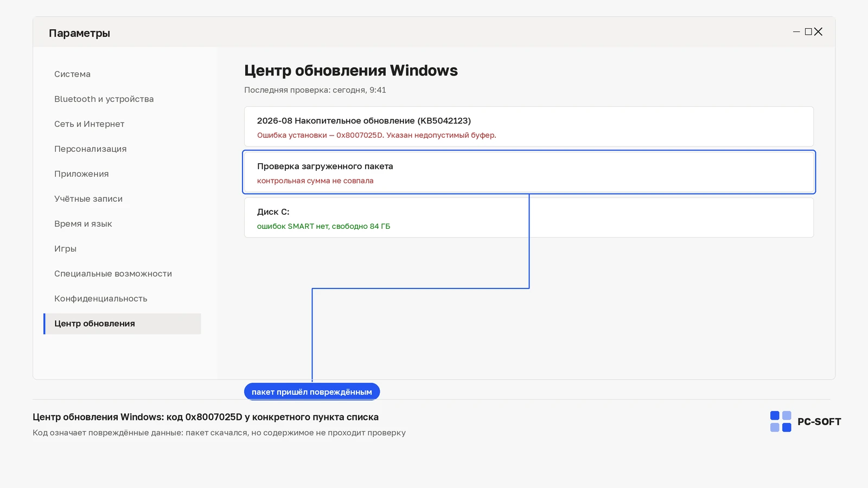
Task: Select the Проверка загруженного пакета title
Action: tap(325, 166)
